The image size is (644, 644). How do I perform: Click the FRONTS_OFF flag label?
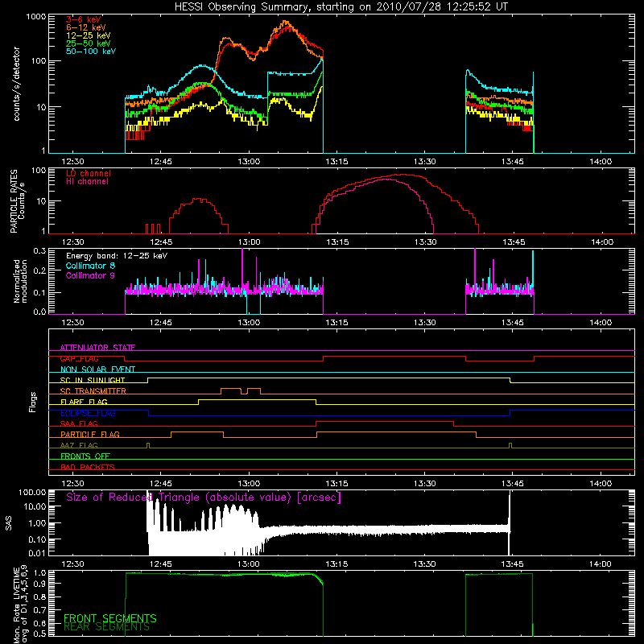pos(85,456)
